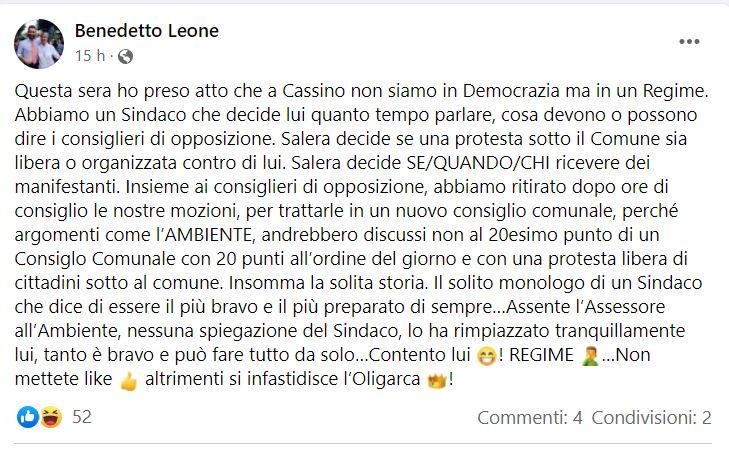Click the globe public audience icon
The image size is (729, 453).
pyautogui.click(x=125, y=56)
